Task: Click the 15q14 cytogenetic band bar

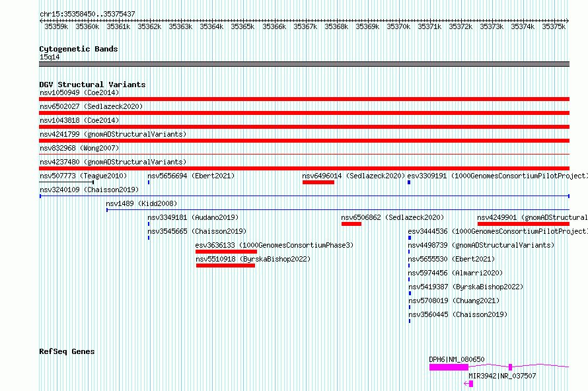Action: point(305,65)
